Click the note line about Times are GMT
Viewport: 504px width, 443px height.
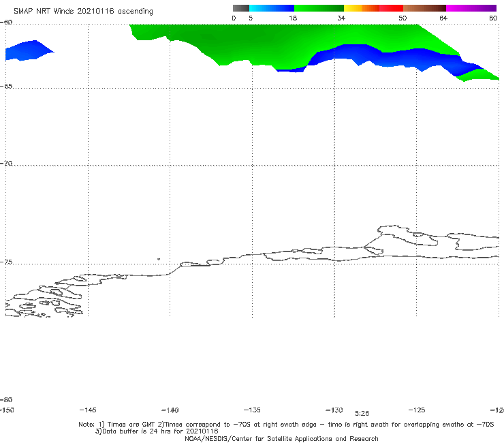click(286, 425)
